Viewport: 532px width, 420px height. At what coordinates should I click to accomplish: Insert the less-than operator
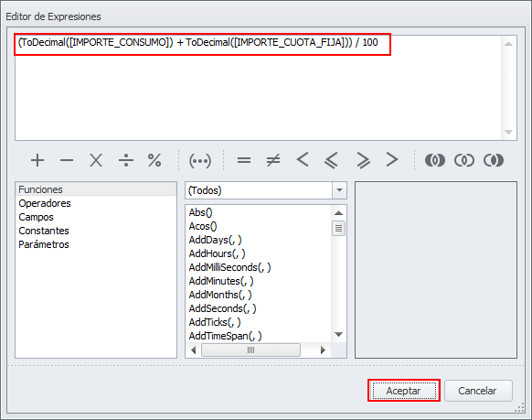[303, 159]
